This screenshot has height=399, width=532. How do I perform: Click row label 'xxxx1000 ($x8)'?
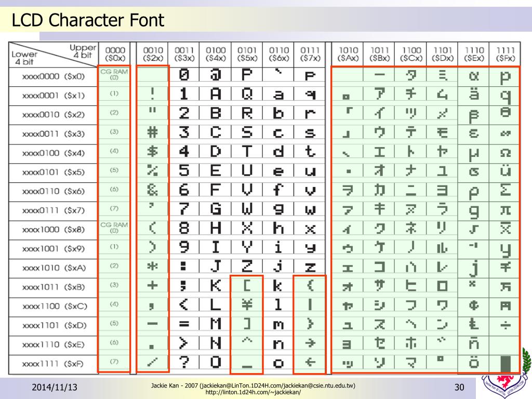(x=54, y=230)
